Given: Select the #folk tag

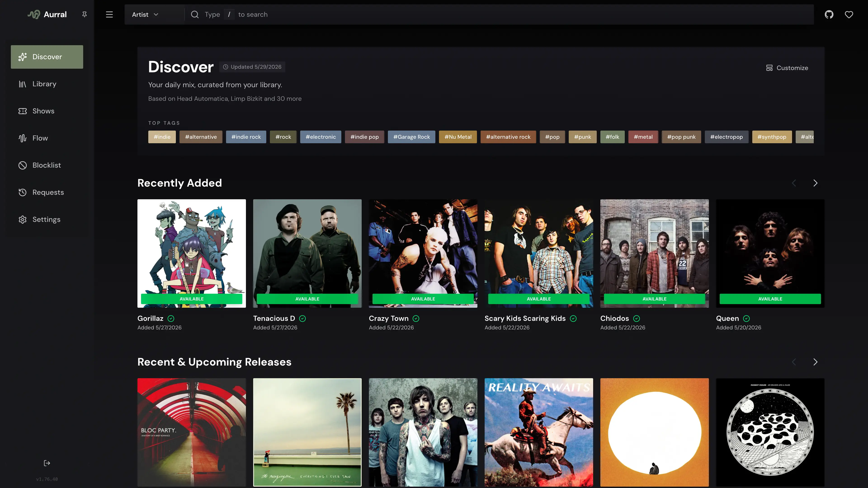Looking at the screenshot, I should [x=612, y=137].
